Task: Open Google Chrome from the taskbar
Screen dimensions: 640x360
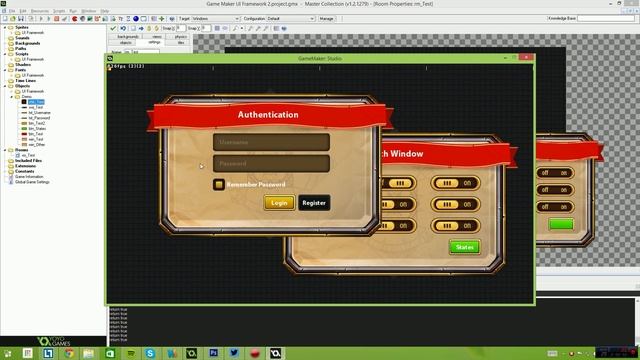Action: [69, 353]
